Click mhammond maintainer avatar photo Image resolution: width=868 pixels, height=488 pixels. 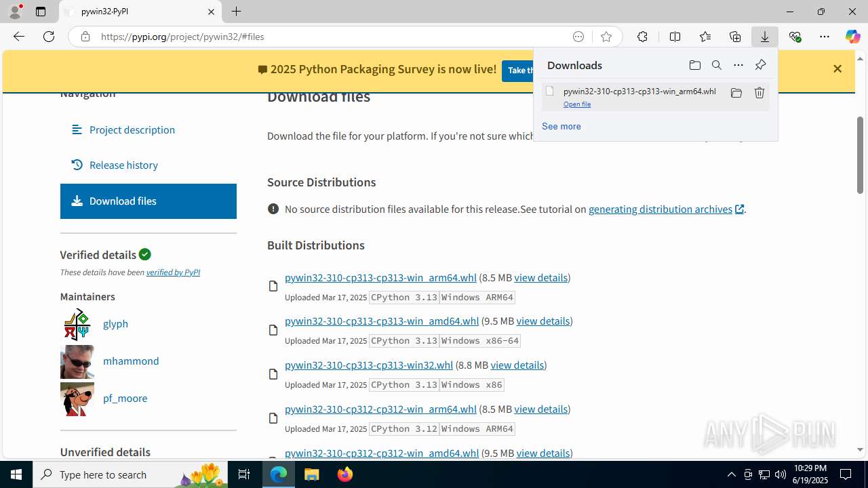(x=77, y=361)
